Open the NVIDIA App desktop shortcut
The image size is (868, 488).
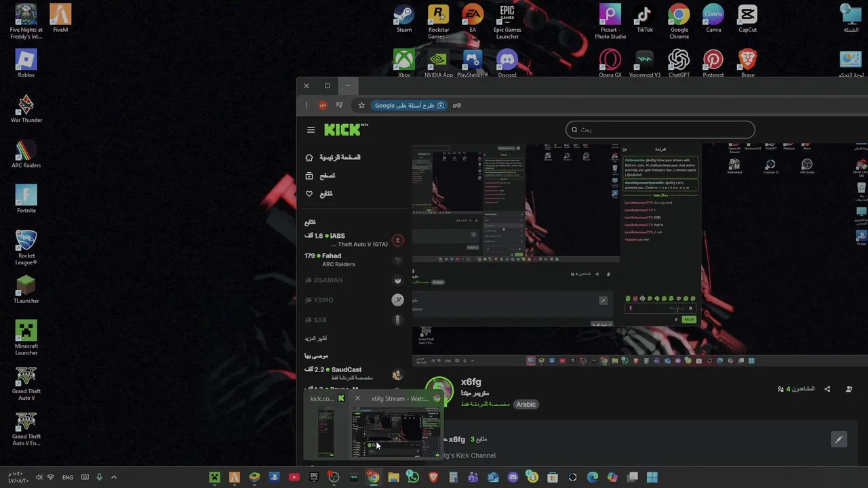pyautogui.click(x=439, y=64)
